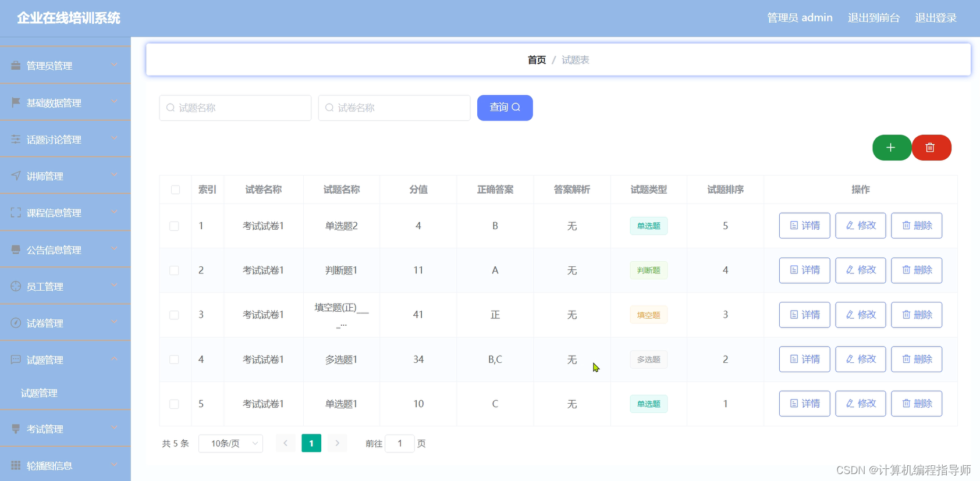Expand the 公告信息管理 menu chevron

[115, 248]
